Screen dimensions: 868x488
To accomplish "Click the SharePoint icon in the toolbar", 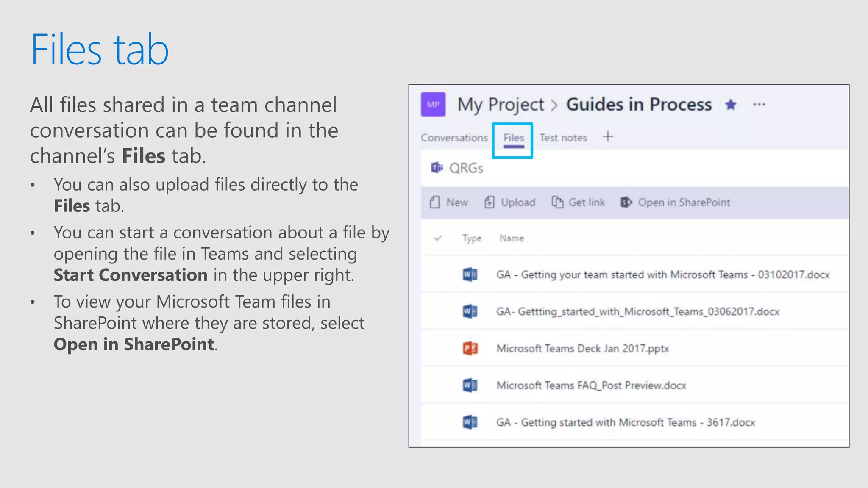I will coord(626,202).
